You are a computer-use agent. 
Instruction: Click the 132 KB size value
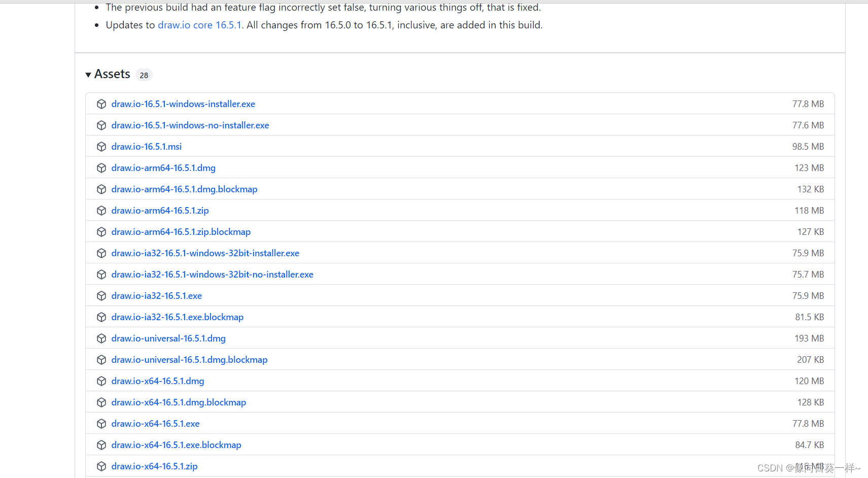coord(811,189)
